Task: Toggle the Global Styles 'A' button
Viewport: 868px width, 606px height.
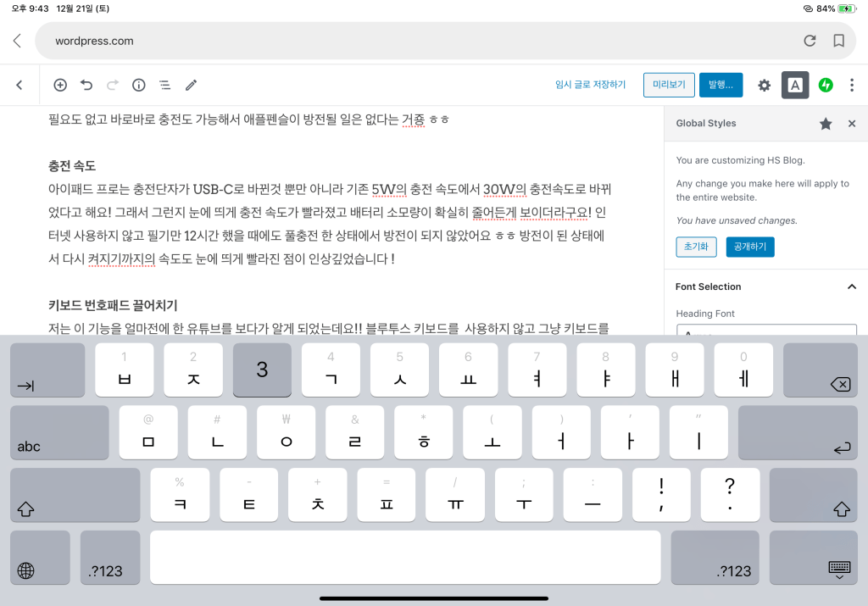Action: [795, 85]
